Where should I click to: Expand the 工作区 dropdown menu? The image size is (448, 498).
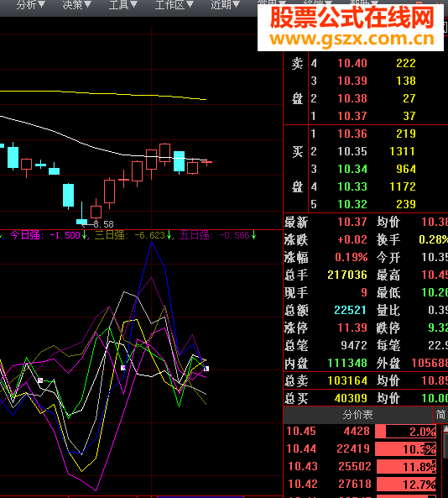pos(174,5)
